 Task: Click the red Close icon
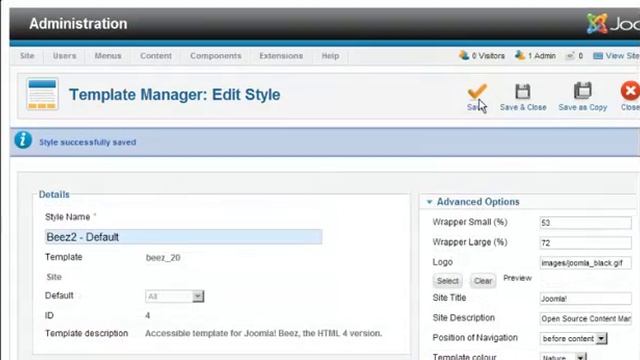630,91
